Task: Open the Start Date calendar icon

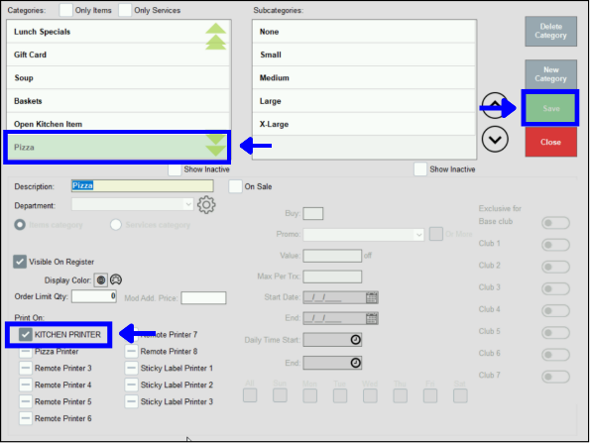Action: 372,298
